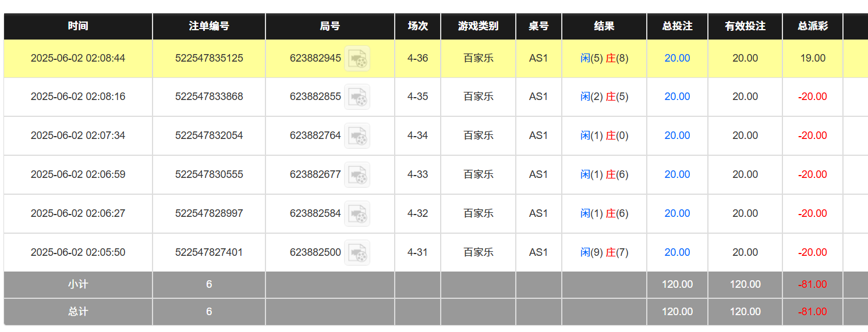The width and height of the screenshot is (868, 332).
Task: Click bet number 522547835125
Action: 209,58
